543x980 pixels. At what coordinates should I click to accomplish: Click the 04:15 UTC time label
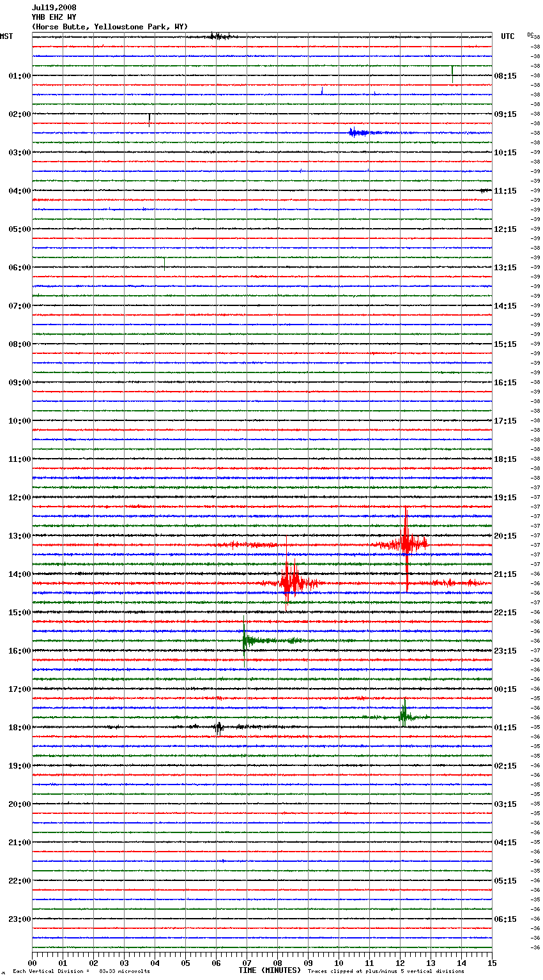pyautogui.click(x=505, y=843)
